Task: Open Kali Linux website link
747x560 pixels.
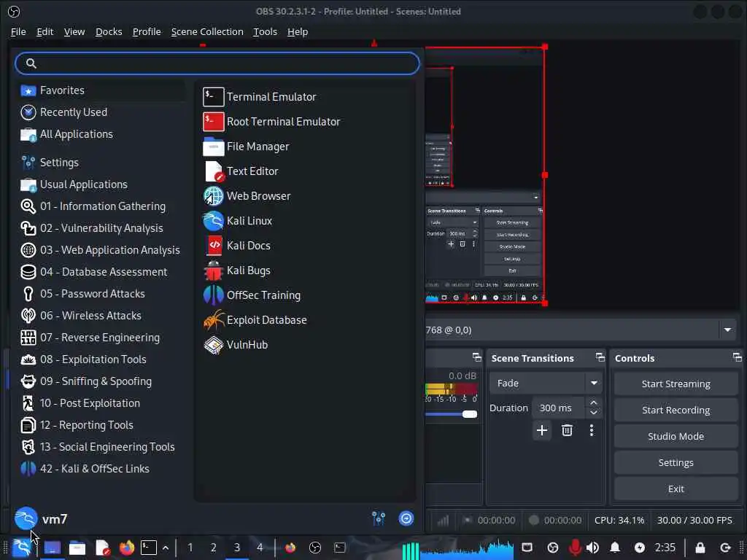Action: 238,220
